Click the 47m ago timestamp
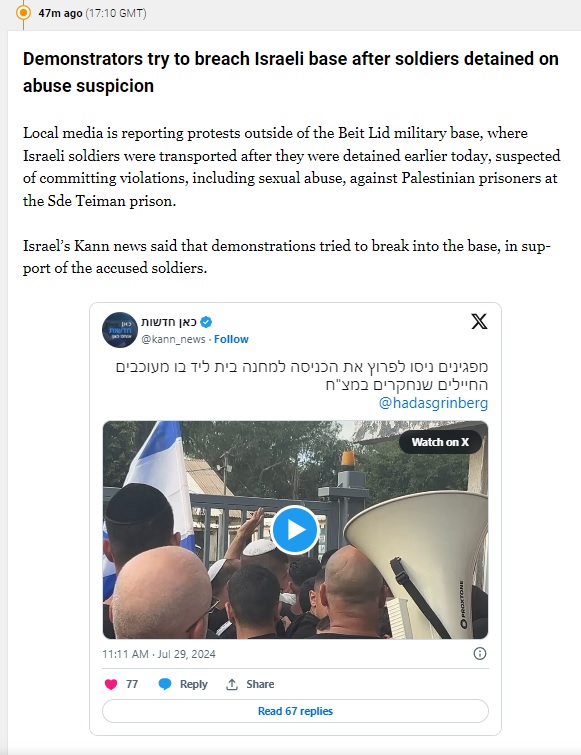This screenshot has width=581, height=755. coord(60,13)
